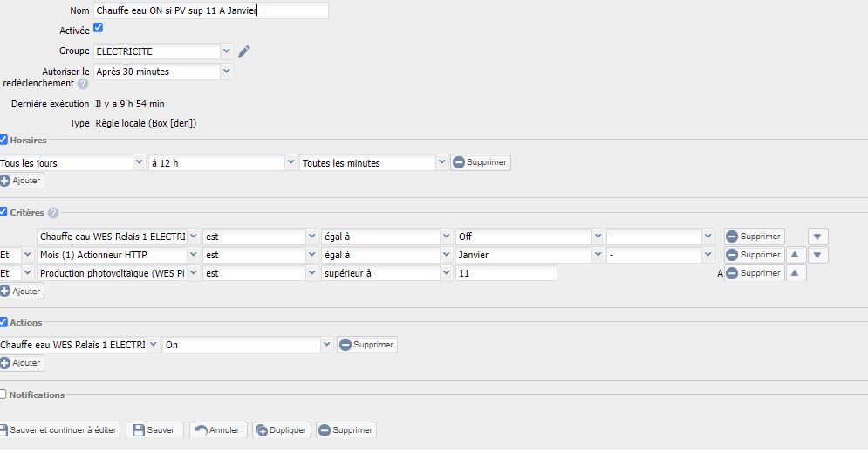Toggle the Horaires section checkbox
This screenshot has width=868, height=453.
tap(4, 140)
